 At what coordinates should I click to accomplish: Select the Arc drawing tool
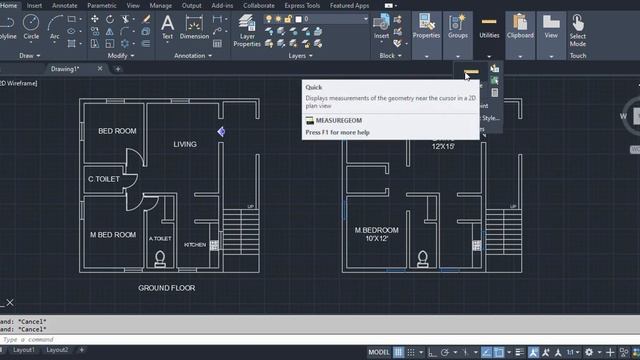pyautogui.click(x=55, y=27)
